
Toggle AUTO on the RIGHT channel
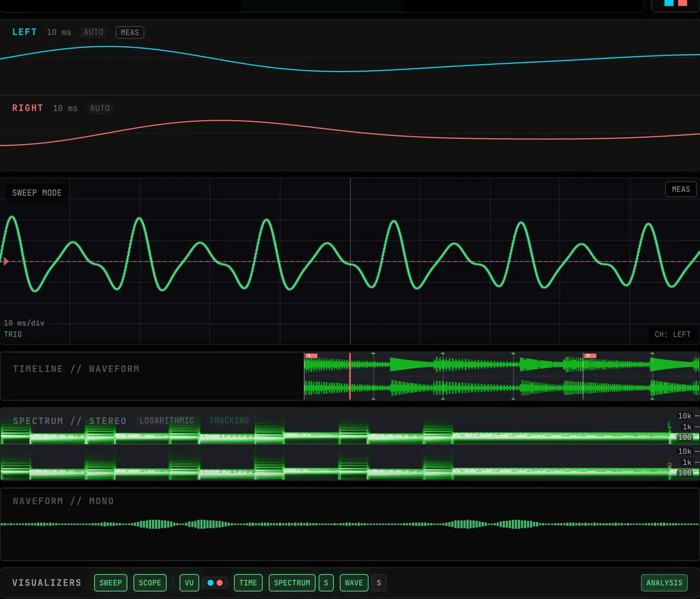pyautogui.click(x=100, y=108)
